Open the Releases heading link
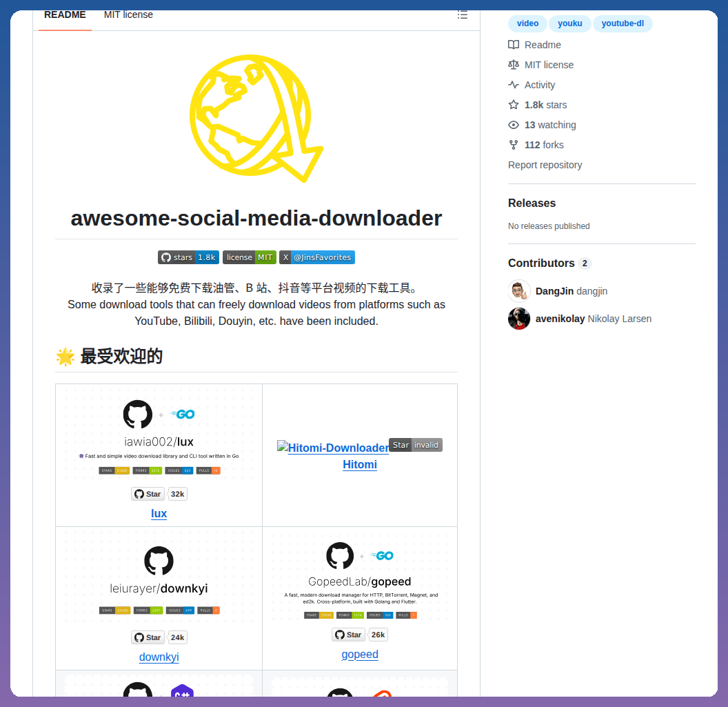 [x=532, y=203]
